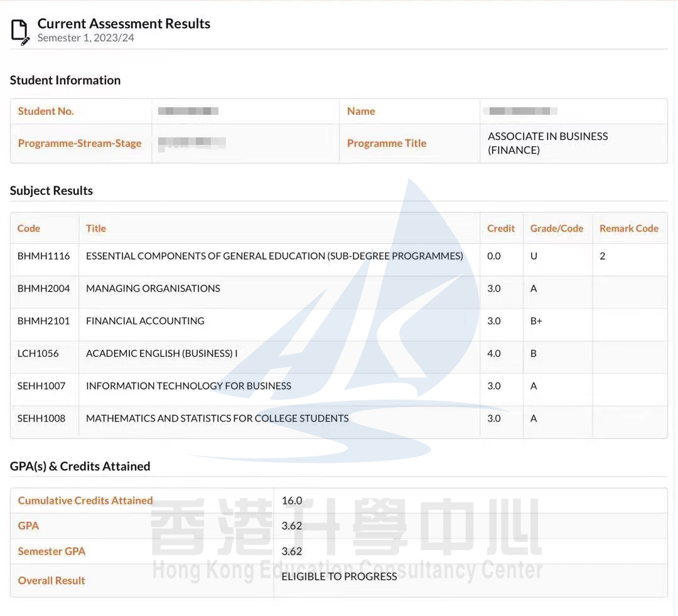Click the 4.0 credit for LCH1056
The width and height of the screenshot is (678, 616).
click(x=494, y=353)
